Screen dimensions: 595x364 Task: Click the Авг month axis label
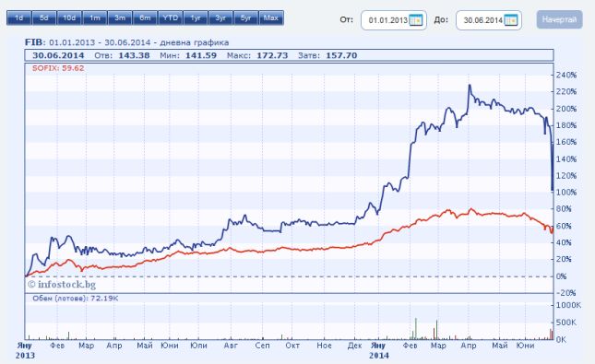[x=231, y=346]
